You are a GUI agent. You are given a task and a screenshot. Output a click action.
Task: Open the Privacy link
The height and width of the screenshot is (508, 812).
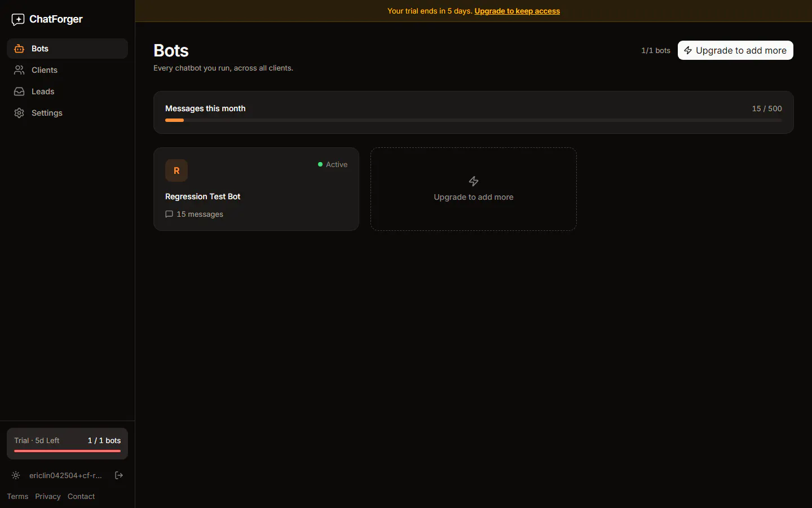(x=48, y=496)
